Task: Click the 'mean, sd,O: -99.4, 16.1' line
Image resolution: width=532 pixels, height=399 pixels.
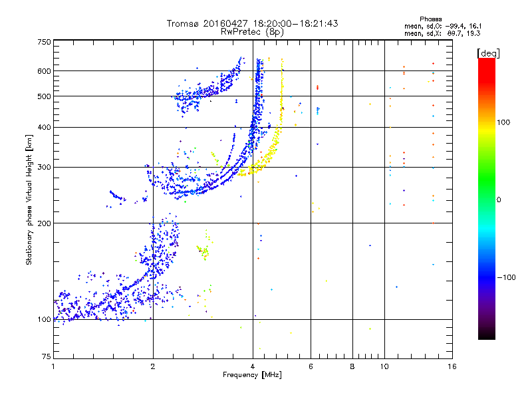Action: tap(443, 27)
